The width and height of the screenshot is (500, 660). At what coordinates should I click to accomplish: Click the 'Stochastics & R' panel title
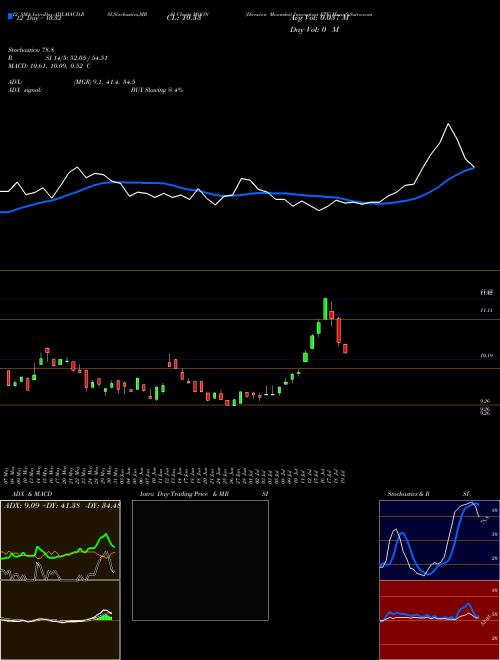click(409, 494)
